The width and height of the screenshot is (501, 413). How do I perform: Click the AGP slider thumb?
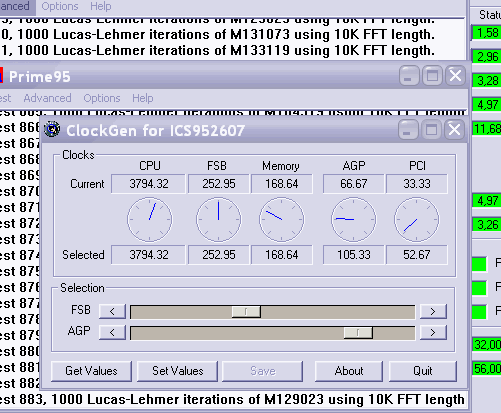click(x=358, y=332)
